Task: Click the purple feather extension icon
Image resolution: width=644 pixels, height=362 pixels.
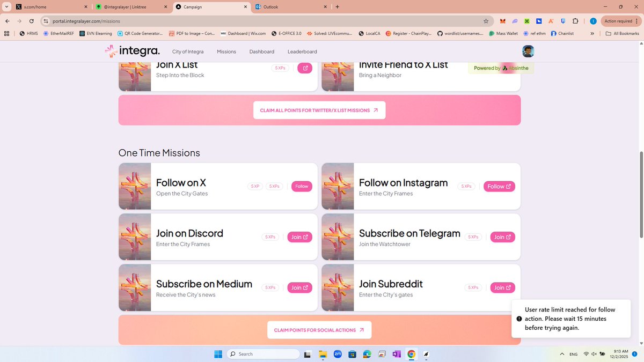Action: 515,21
